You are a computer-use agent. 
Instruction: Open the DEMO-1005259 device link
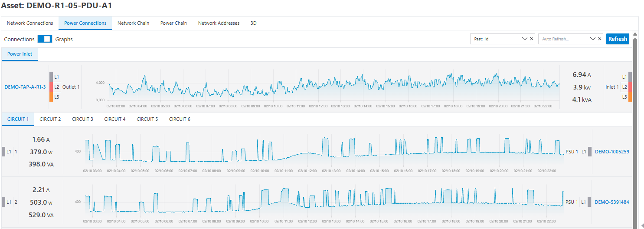[612, 152]
